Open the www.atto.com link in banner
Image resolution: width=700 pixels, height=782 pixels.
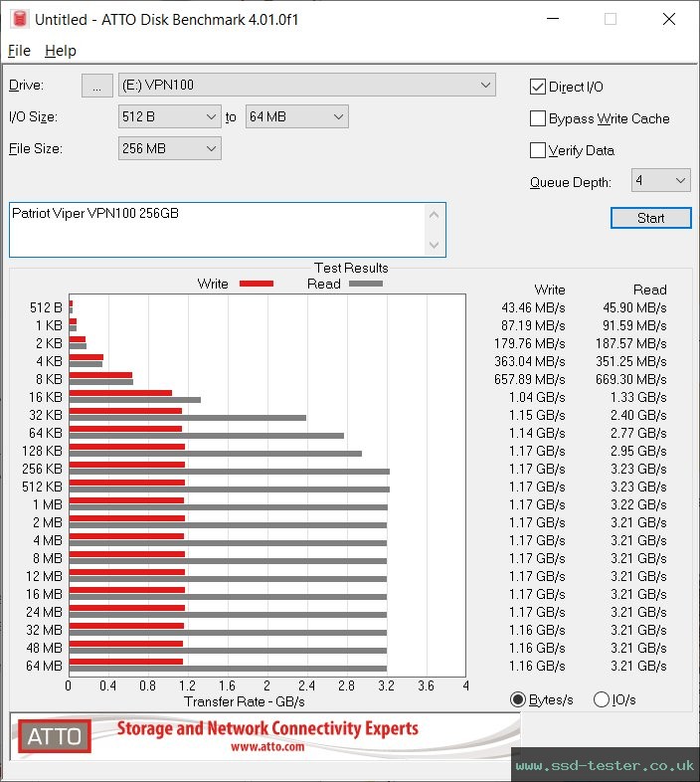267,747
